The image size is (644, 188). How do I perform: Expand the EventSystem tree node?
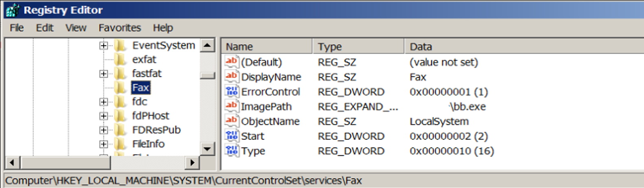(103, 46)
